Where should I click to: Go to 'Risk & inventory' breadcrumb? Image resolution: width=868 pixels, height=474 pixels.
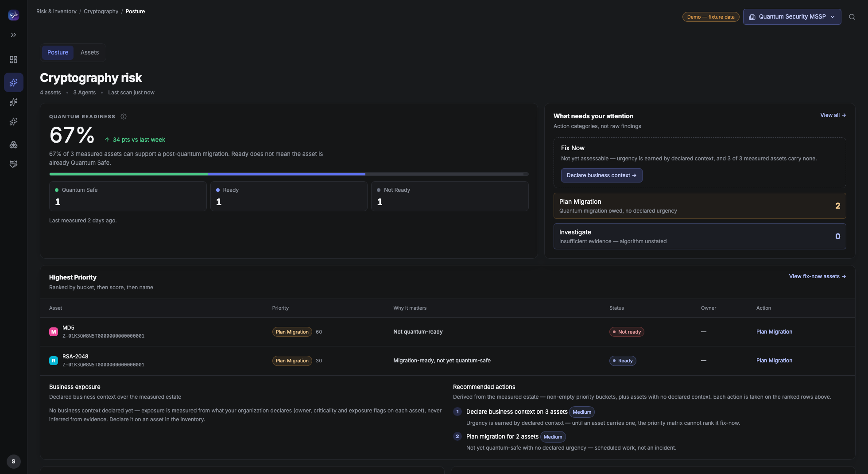(56, 12)
